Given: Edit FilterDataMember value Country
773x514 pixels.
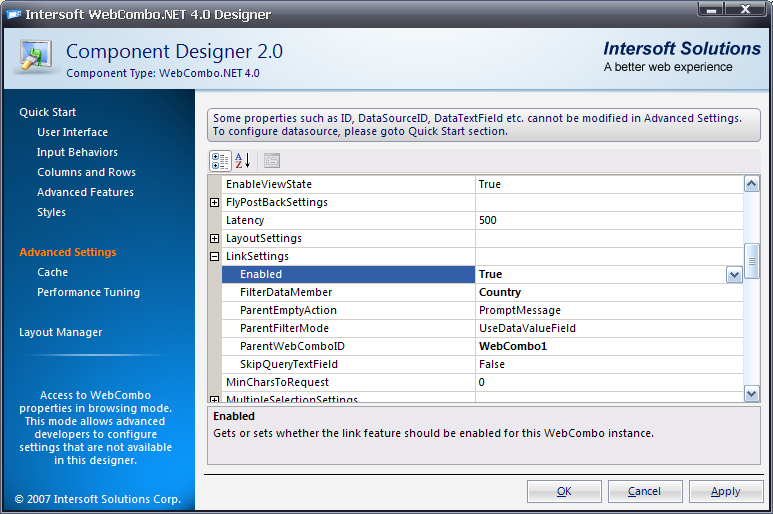Looking at the screenshot, I should pos(609,292).
